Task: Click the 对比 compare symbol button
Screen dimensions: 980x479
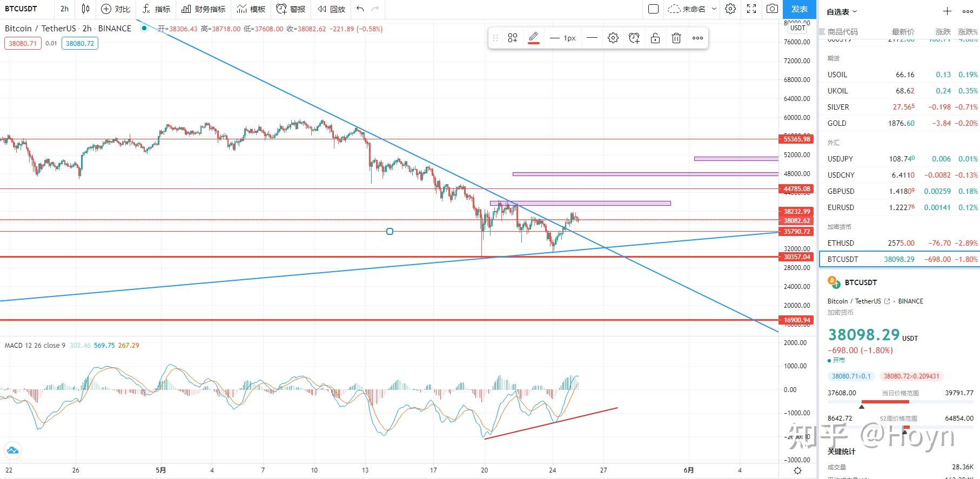Action: [x=116, y=9]
